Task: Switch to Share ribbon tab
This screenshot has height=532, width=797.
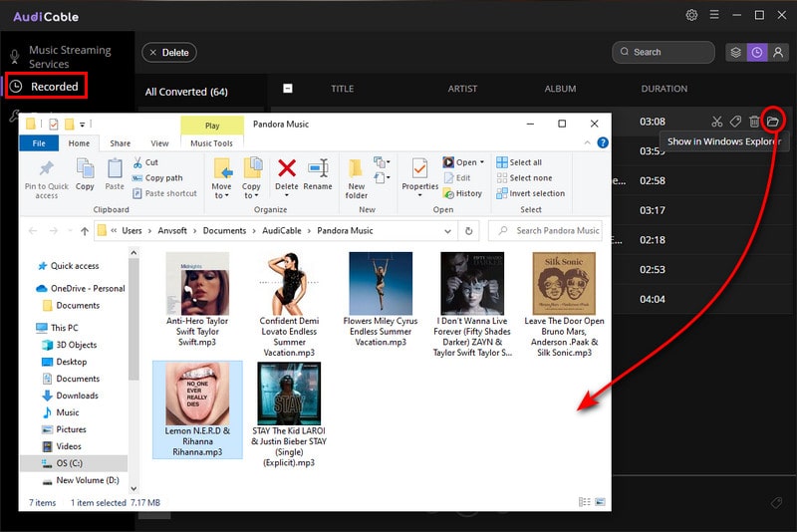Action: (120, 143)
